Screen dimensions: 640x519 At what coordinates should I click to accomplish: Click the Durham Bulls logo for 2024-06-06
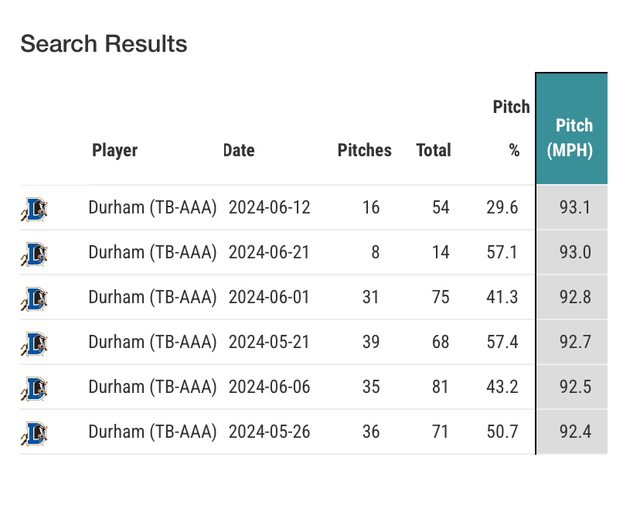pyautogui.click(x=35, y=388)
